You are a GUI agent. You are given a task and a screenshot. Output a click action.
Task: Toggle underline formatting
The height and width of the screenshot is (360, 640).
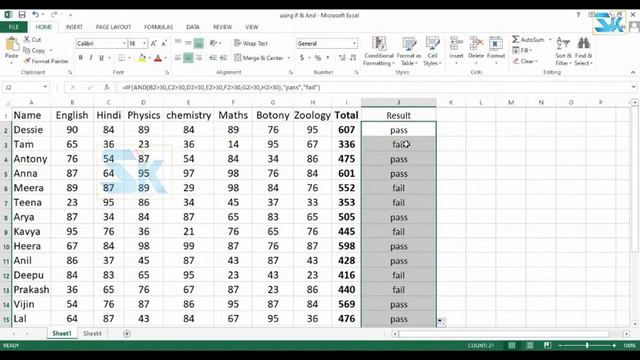point(101,58)
